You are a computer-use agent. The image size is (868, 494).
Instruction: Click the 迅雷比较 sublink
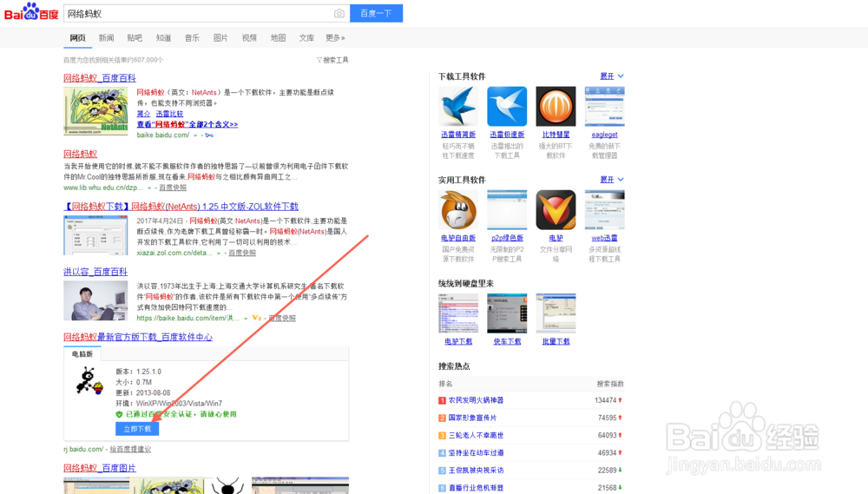pos(169,114)
